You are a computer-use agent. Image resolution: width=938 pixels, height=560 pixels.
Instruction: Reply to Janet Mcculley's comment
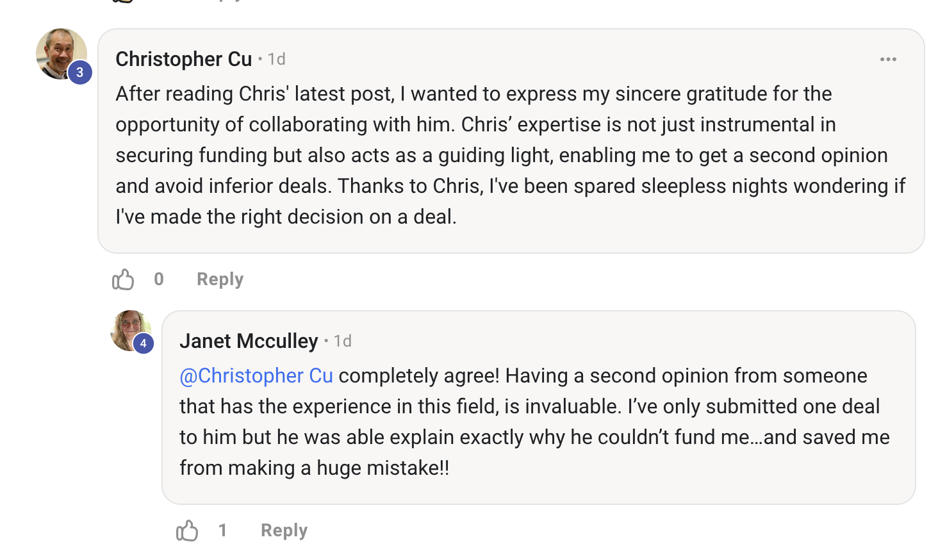click(x=284, y=531)
